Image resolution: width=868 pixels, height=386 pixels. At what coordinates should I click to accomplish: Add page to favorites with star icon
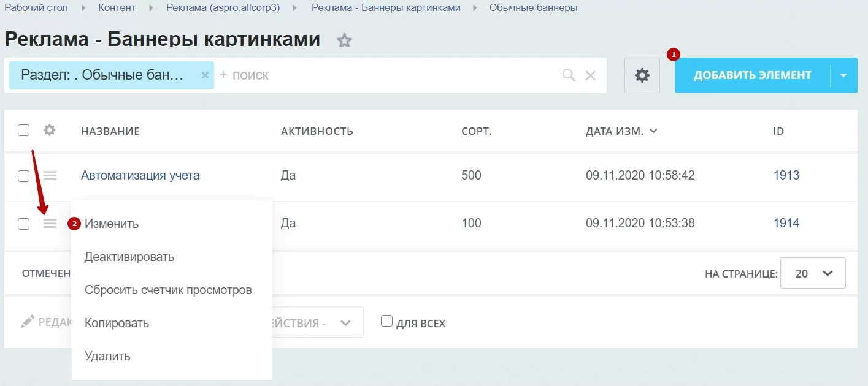click(x=344, y=40)
